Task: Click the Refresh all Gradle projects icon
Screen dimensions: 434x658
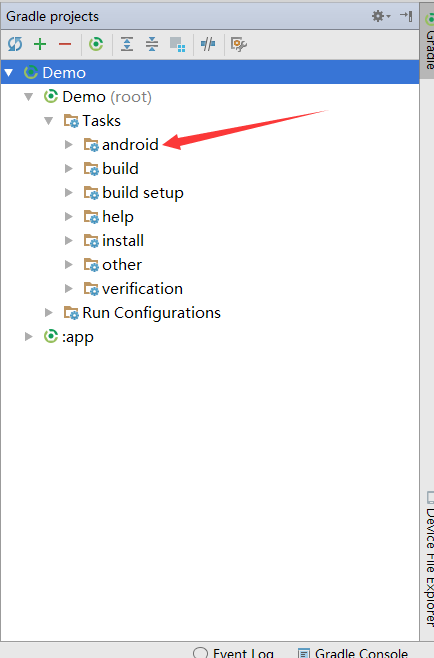Action: coord(15,44)
